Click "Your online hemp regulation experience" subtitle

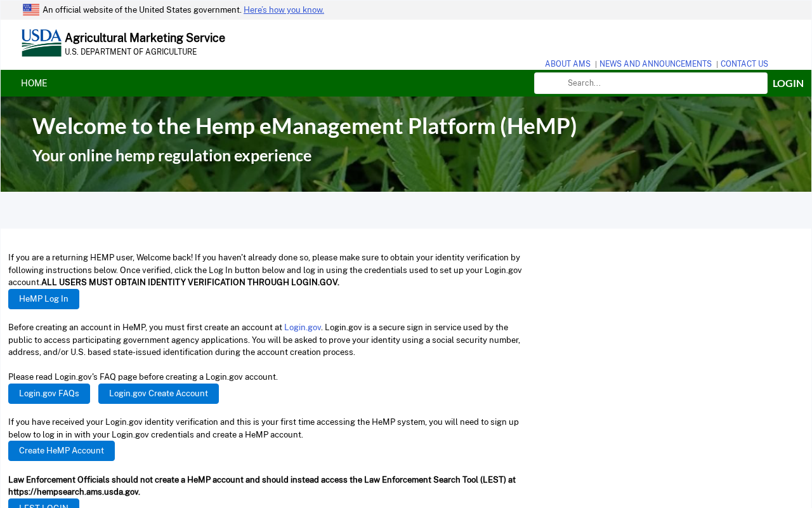click(x=172, y=156)
